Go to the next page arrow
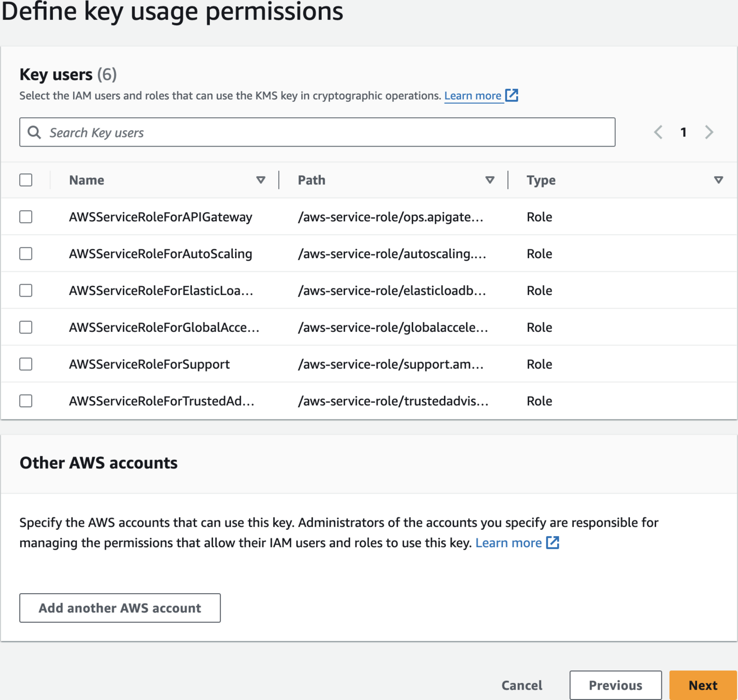The image size is (738, 700). pyautogui.click(x=709, y=132)
